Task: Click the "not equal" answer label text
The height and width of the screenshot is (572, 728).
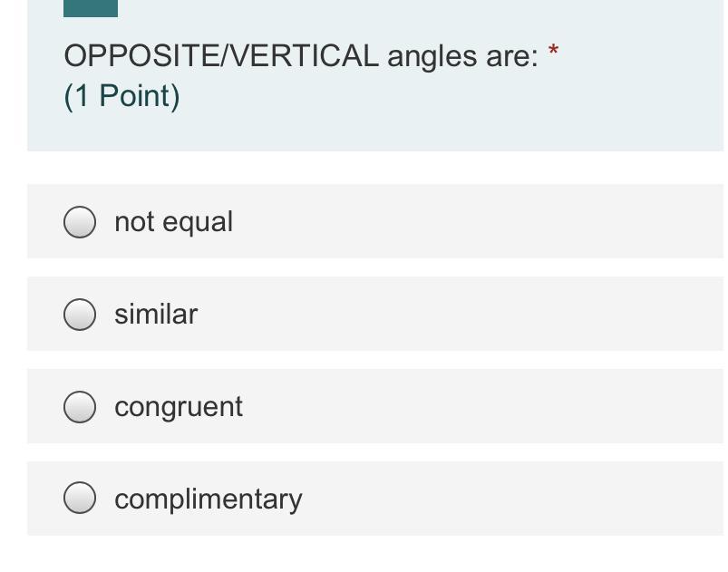Action: coord(173,222)
